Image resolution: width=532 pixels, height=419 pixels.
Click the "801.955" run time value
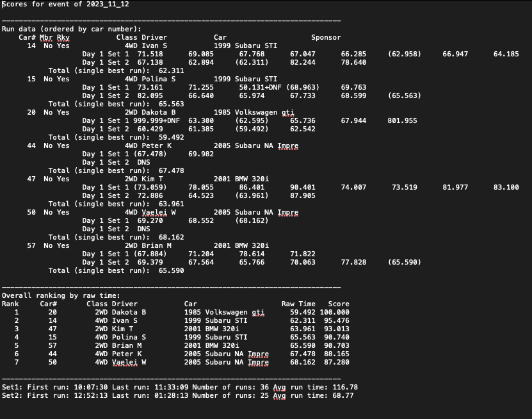tap(402, 120)
